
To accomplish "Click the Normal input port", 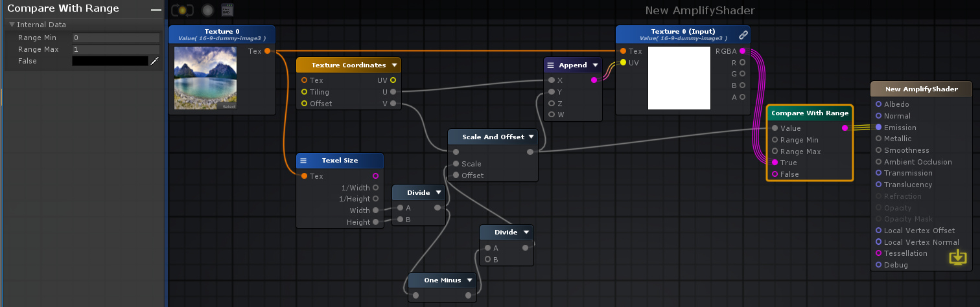I will tap(878, 116).
